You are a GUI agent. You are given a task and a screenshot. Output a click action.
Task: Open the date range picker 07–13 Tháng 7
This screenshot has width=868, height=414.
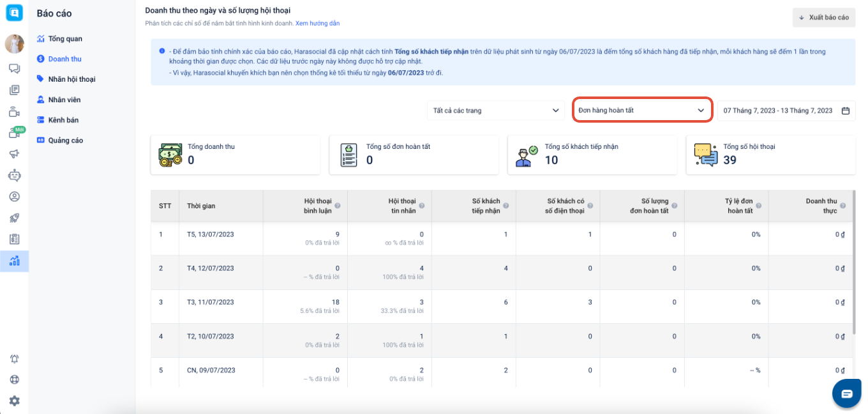(x=786, y=111)
